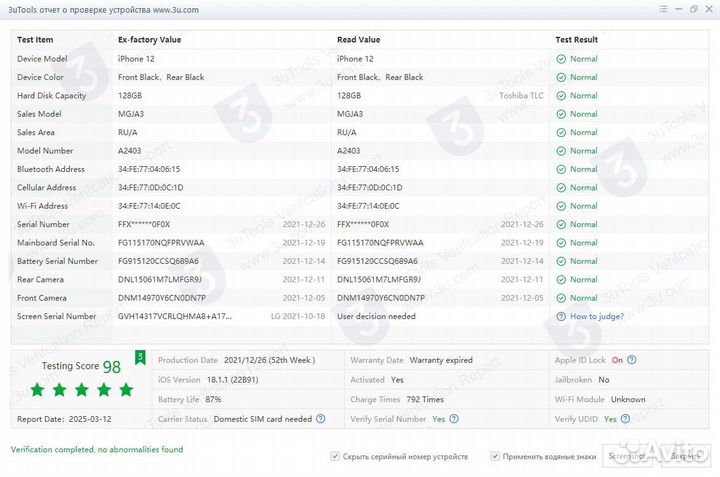Viewport: 720px width, 477px height.
Task: Click the Ex-factory Value column header
Action: [x=149, y=40]
